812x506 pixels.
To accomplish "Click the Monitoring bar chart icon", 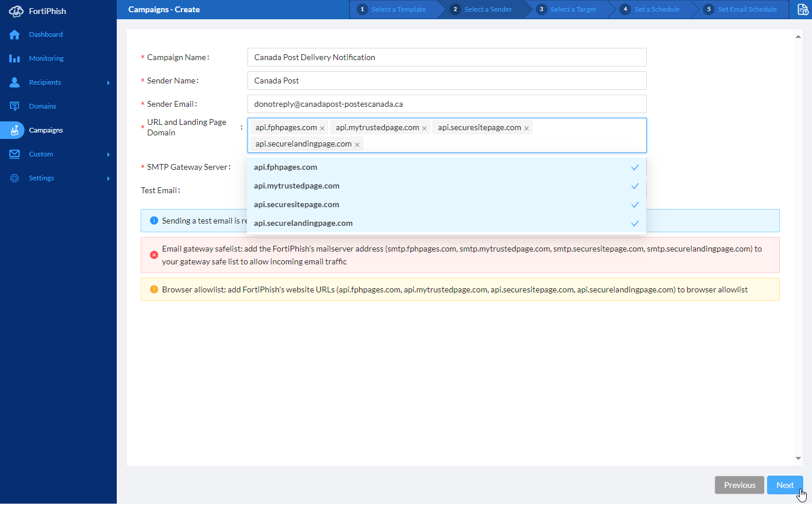I will [15, 58].
